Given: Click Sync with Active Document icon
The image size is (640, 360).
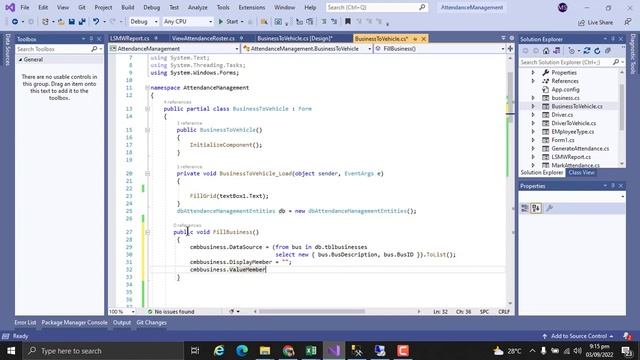Looking at the screenshot, I should coord(587,51).
